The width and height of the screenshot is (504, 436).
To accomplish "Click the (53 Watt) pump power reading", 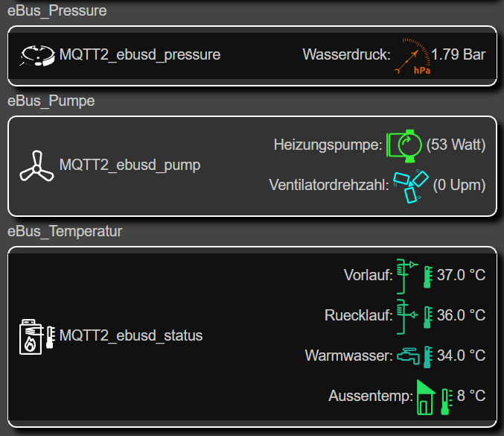I will pyautogui.click(x=456, y=145).
